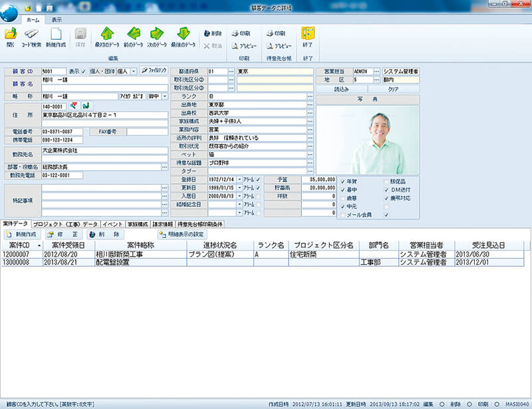The height and width of the screenshot is (409, 532).
Task: Exit using the 終了 door icon
Action: [308, 35]
